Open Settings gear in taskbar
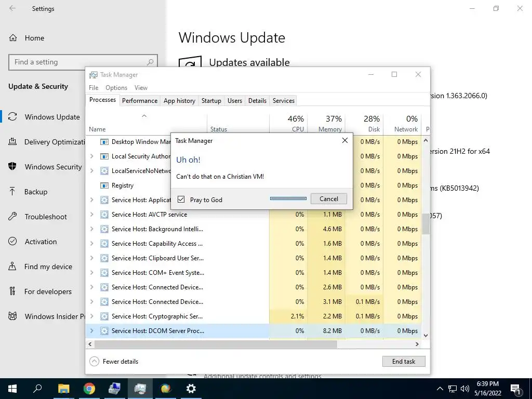532x399 pixels. 191,389
